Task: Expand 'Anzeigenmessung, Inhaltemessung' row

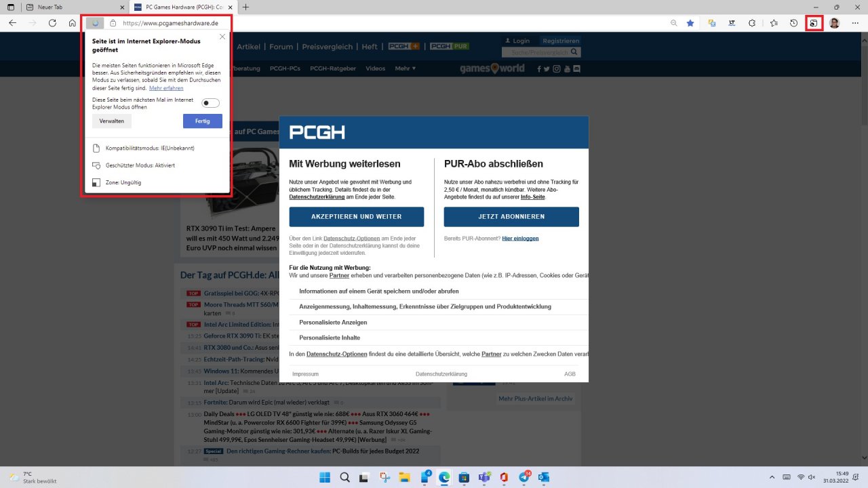Action: [x=438, y=306]
